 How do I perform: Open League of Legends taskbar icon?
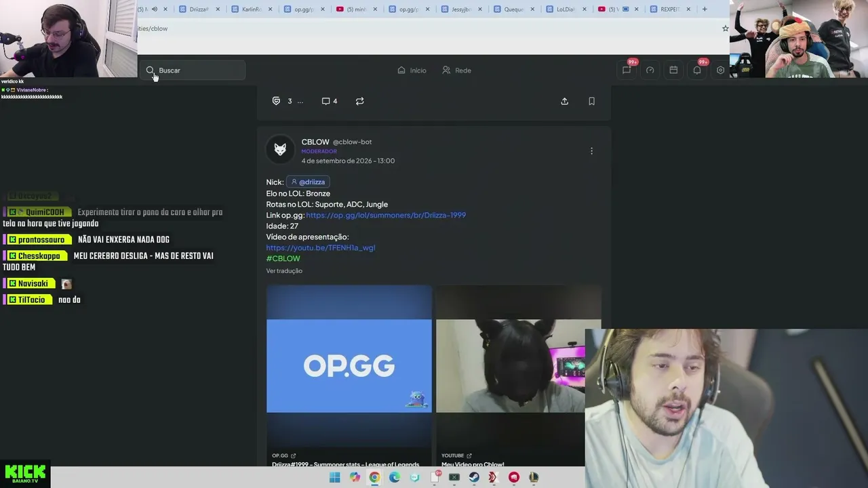pyautogui.click(x=534, y=477)
